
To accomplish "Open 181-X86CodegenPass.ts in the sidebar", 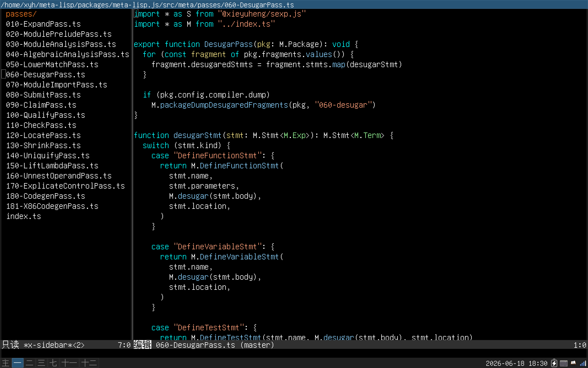I will tap(52, 206).
